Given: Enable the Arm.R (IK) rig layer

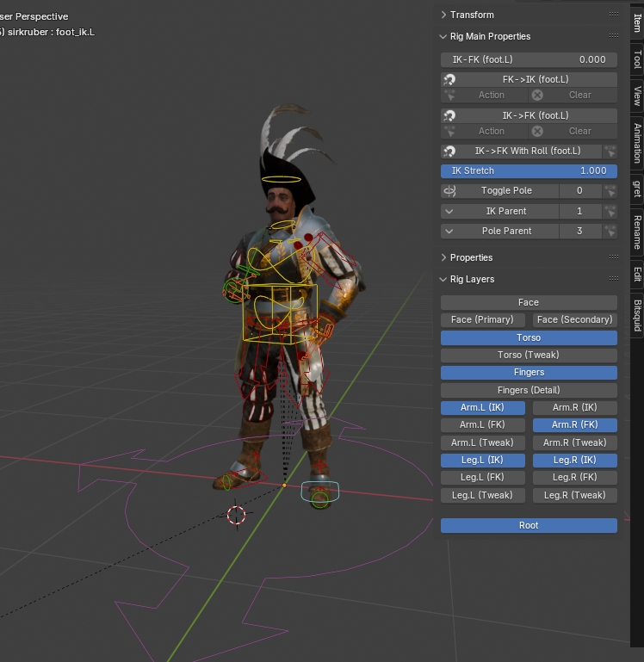Looking at the screenshot, I should [575, 407].
